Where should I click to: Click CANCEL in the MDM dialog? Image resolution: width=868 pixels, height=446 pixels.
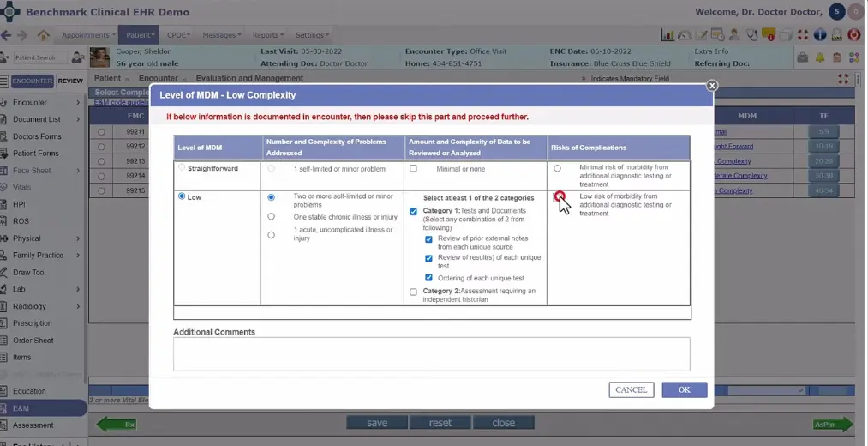tap(631, 389)
